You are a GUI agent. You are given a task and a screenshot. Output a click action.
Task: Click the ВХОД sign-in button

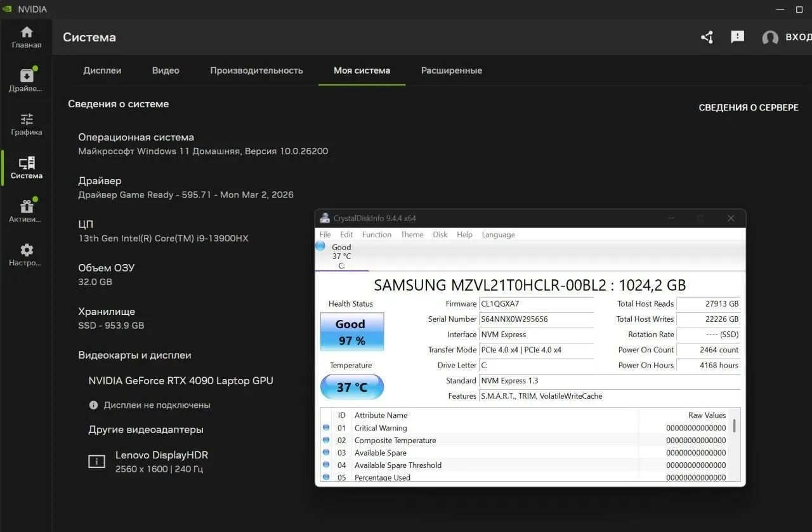coord(798,37)
